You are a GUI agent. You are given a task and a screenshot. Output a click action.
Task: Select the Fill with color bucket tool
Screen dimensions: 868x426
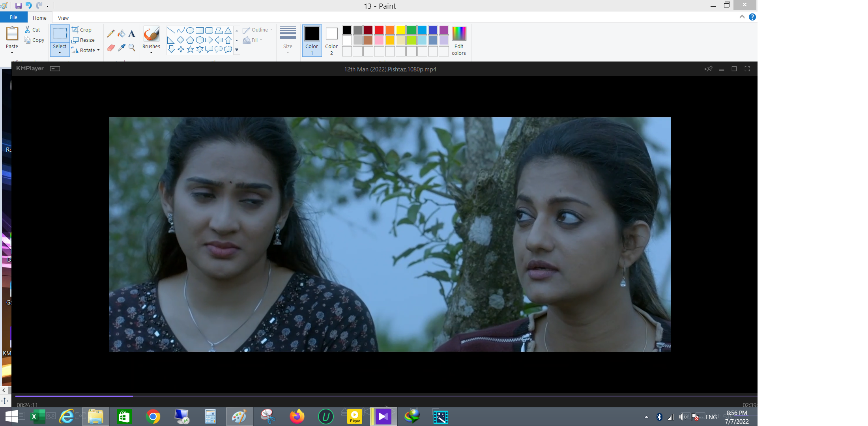tap(122, 34)
